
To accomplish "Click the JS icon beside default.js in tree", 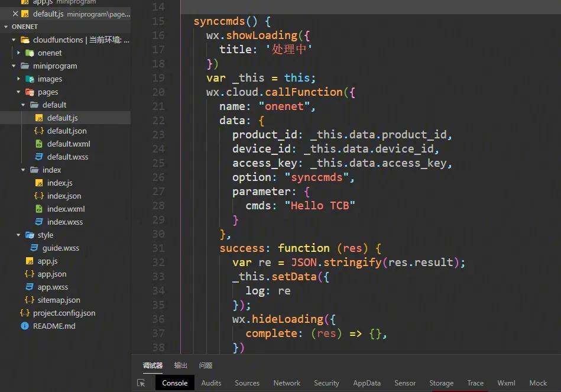I will click(x=39, y=118).
